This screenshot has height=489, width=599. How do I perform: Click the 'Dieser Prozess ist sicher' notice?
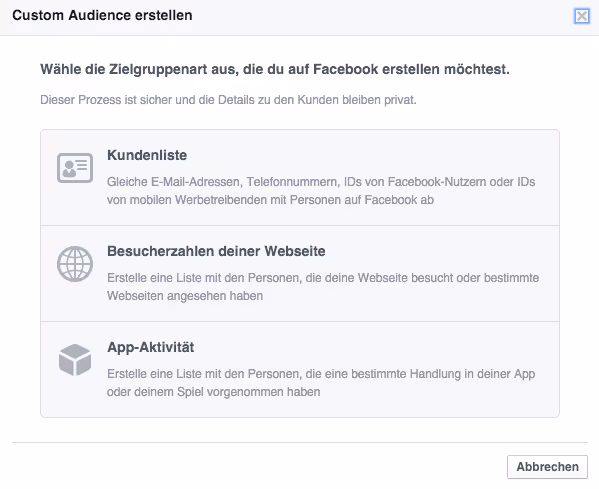(228, 100)
